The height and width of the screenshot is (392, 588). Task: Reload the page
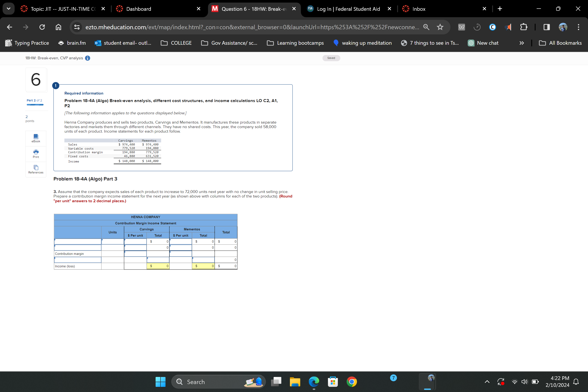click(x=42, y=27)
